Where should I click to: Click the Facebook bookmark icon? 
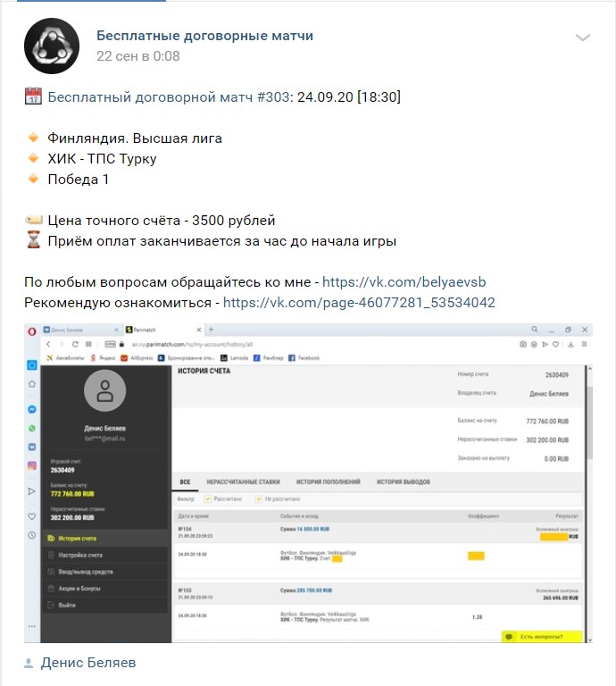pos(292,358)
